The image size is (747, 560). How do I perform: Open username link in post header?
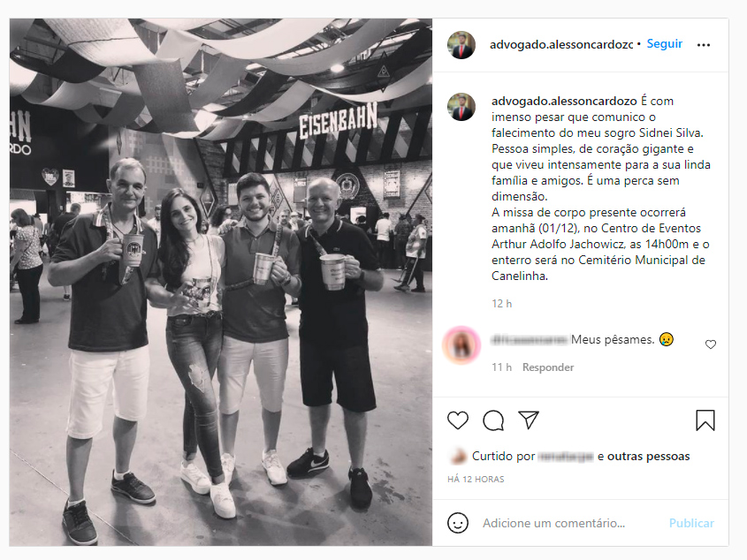pyautogui.click(x=561, y=44)
